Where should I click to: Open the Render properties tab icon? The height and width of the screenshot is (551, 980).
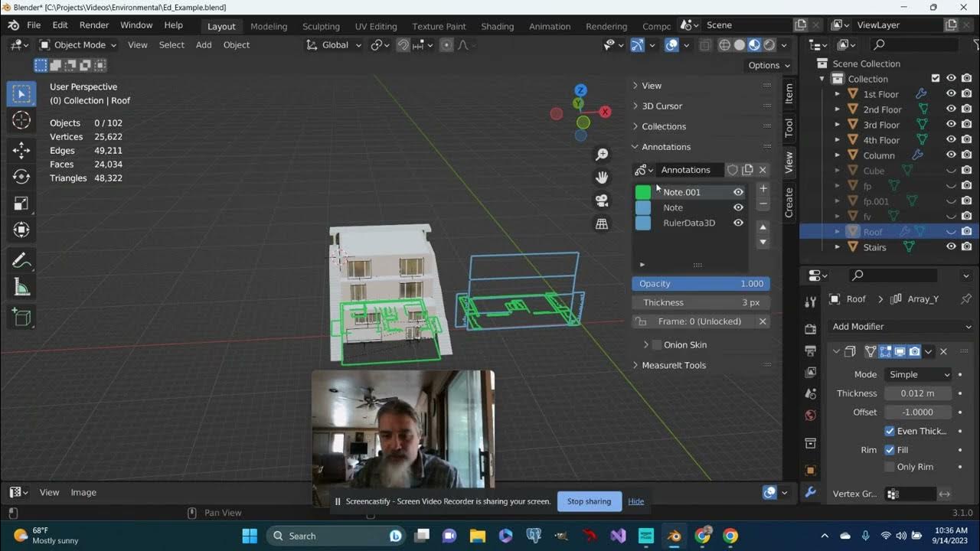811,329
